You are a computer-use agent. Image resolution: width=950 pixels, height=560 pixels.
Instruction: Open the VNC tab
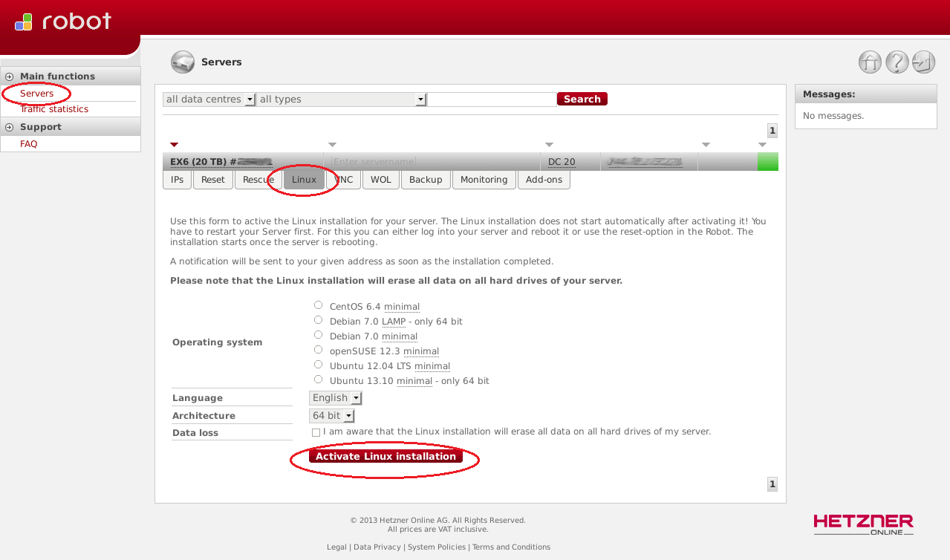click(x=343, y=180)
